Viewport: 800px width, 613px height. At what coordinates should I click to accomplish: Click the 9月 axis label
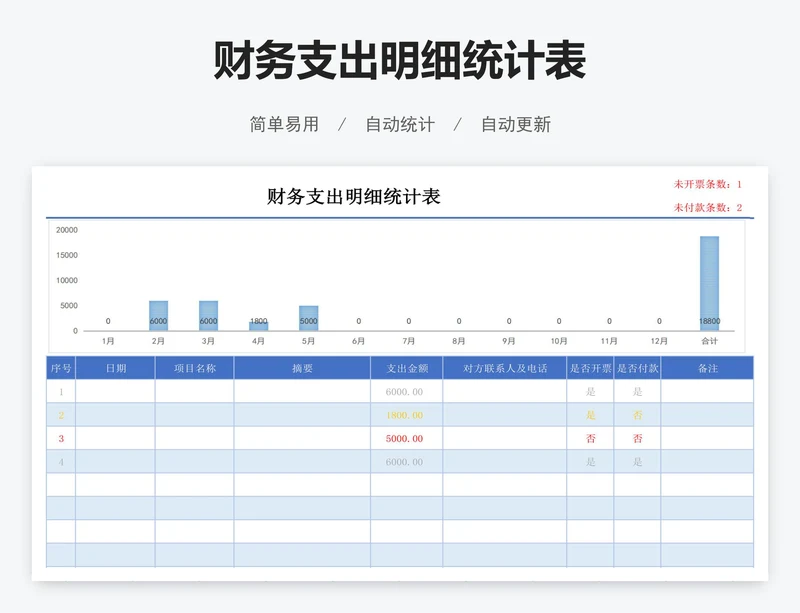(509, 341)
